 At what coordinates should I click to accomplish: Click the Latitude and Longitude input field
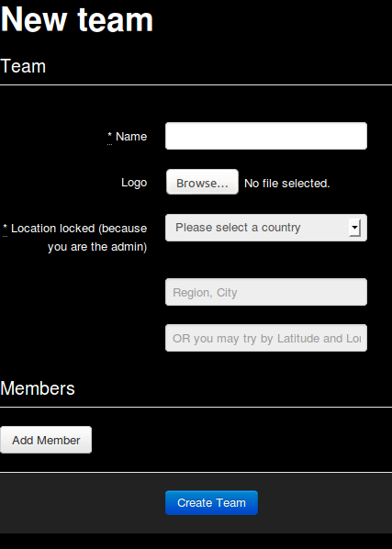tap(266, 338)
